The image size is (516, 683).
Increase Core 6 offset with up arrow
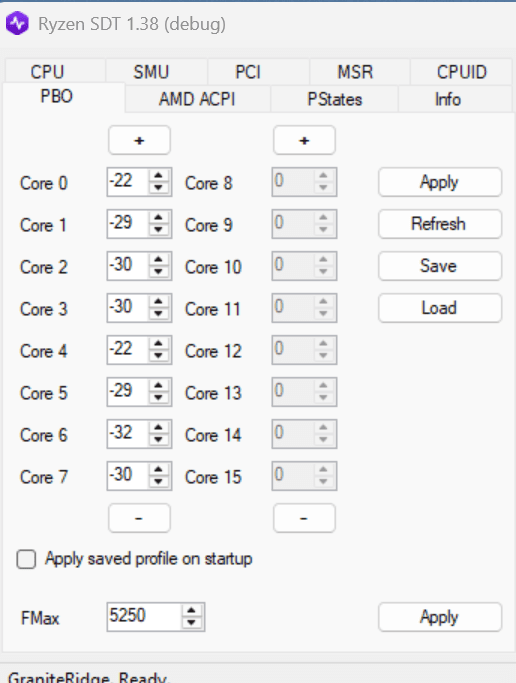click(159, 427)
